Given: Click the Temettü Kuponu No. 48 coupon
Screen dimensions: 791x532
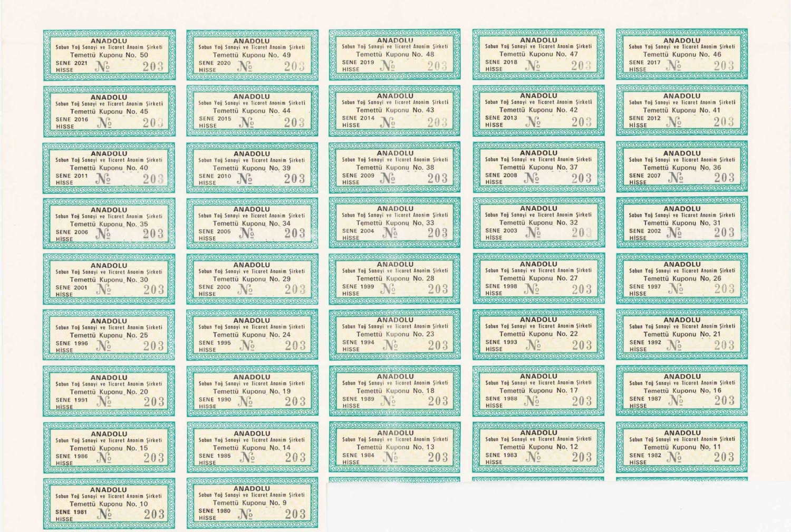Looking at the screenshot, I should (394, 55).
